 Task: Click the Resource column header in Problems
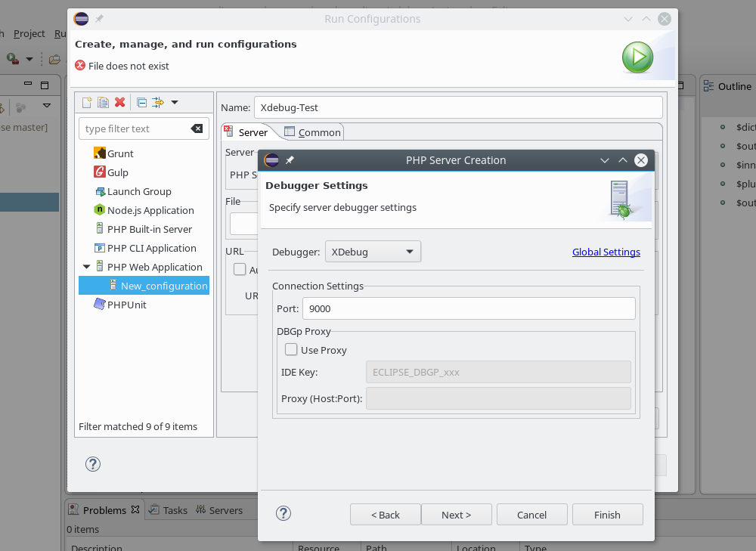318,548
